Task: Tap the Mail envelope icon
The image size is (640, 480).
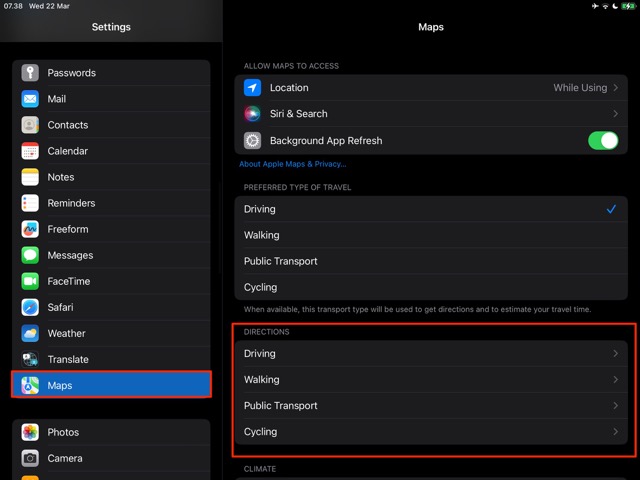Action: [x=30, y=99]
